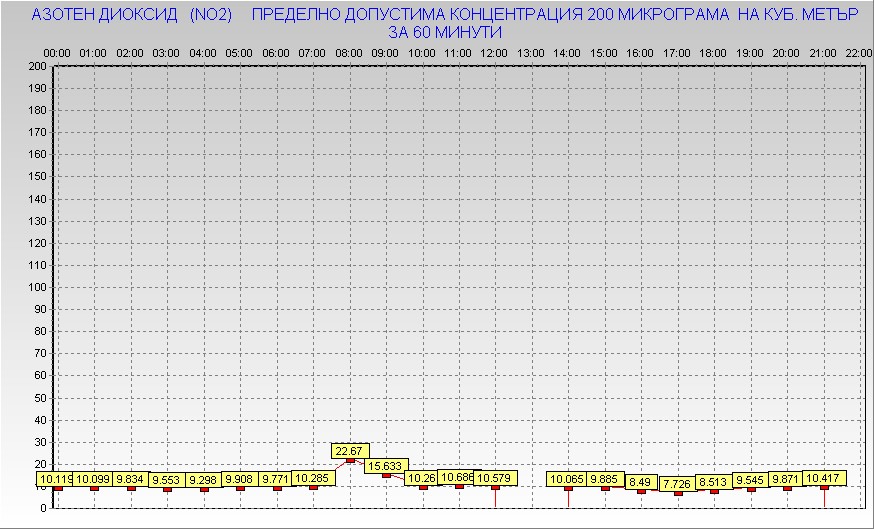Select the 100 value on vertical axis
Image resolution: width=874 pixels, height=529 pixels.
coord(37,287)
